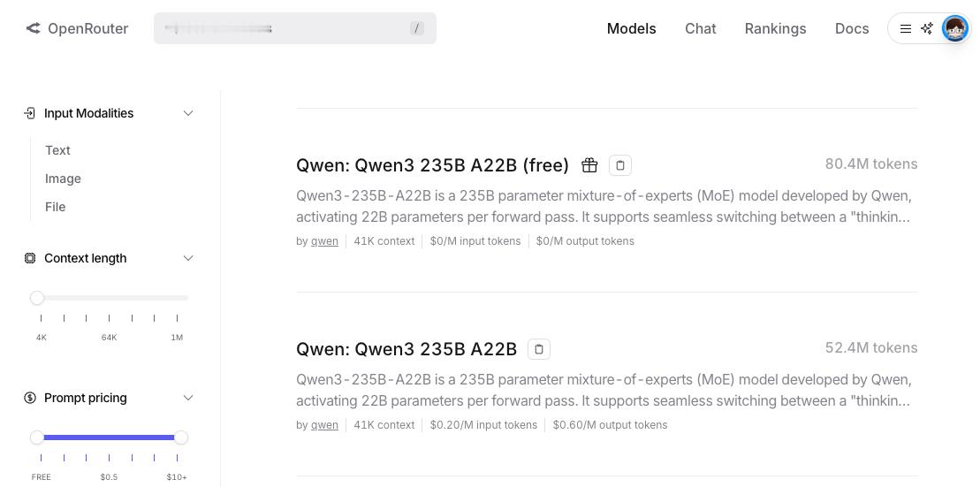Toggle the Image input modality filter

63,179
